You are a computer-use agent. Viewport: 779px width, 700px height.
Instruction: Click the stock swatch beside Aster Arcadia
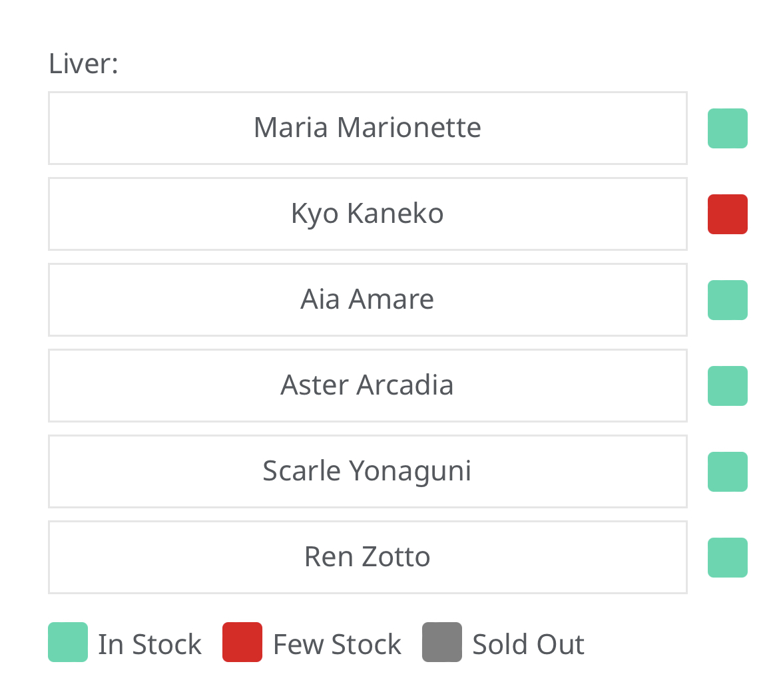(x=727, y=386)
